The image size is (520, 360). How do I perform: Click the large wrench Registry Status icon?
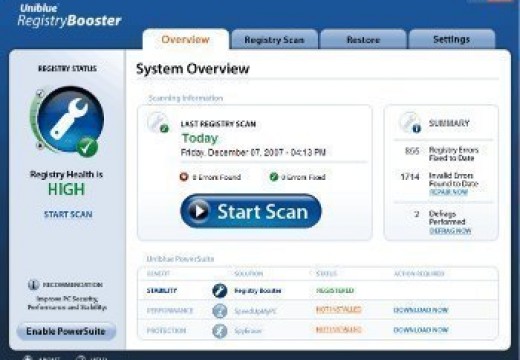coord(70,119)
